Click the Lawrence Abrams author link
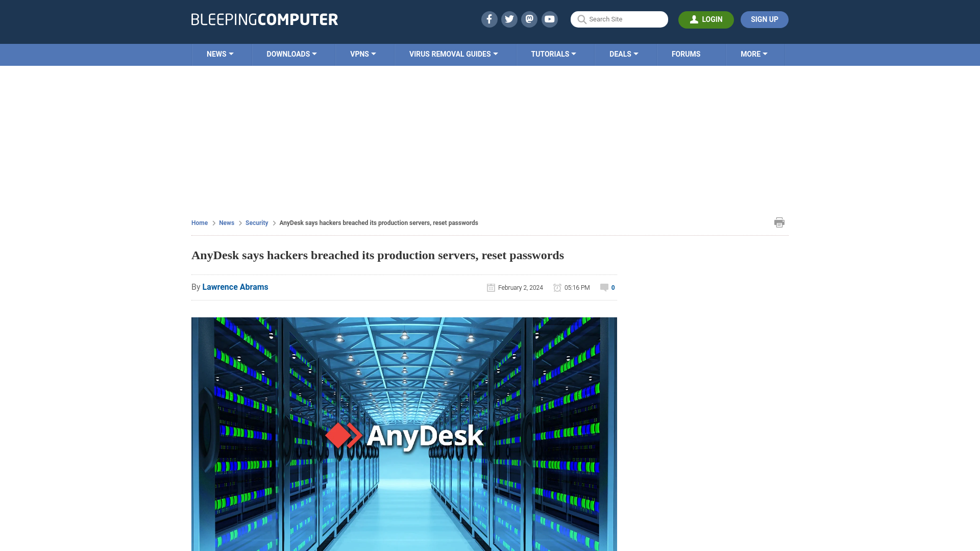The image size is (980, 551). click(x=235, y=287)
